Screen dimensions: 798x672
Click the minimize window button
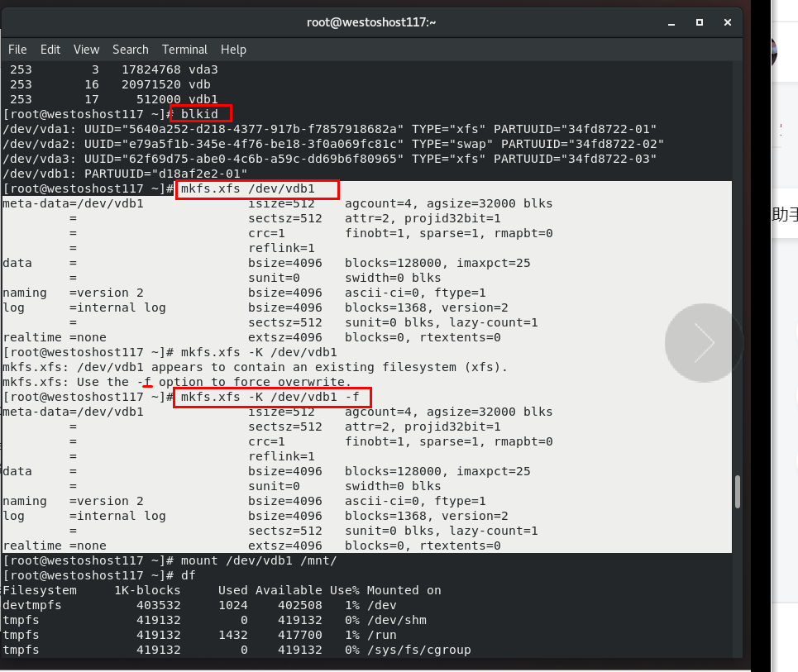pyautogui.click(x=671, y=22)
